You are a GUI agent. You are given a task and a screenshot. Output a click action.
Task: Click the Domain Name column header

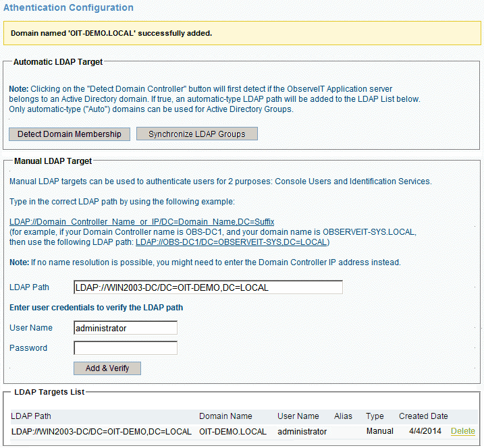click(225, 416)
